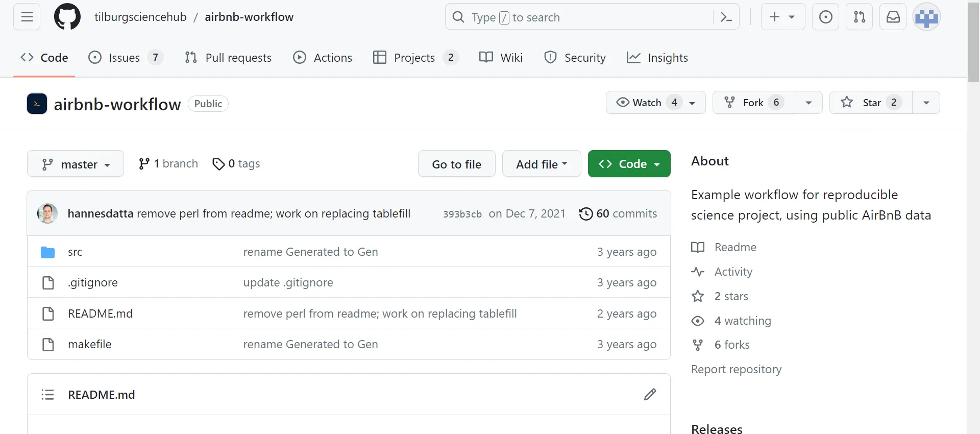
Task: Switch to the Issues tab
Action: (x=124, y=58)
